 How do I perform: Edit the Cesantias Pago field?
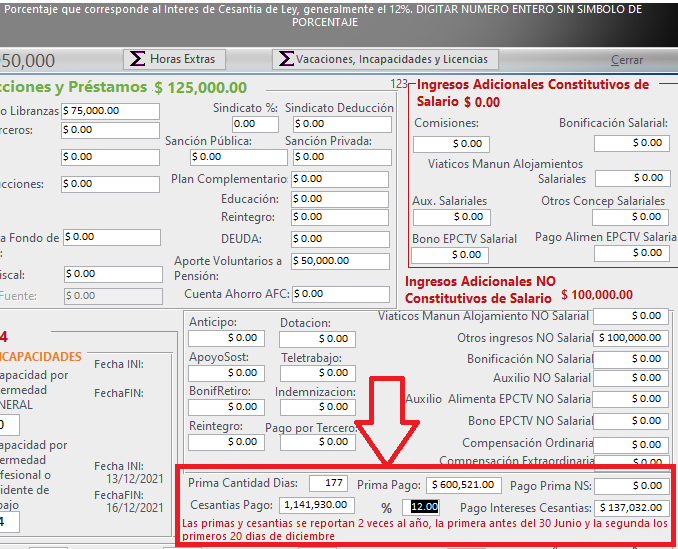pyautogui.click(x=317, y=505)
